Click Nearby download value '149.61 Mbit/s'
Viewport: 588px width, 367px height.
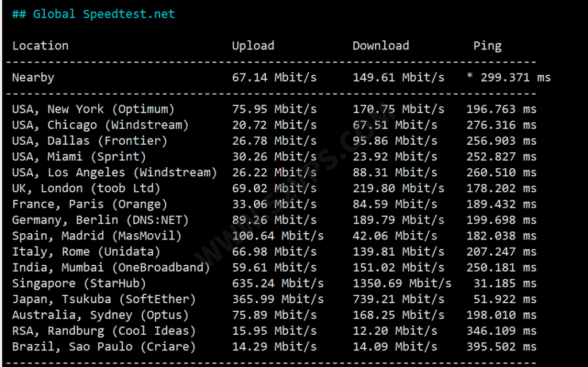click(x=399, y=78)
